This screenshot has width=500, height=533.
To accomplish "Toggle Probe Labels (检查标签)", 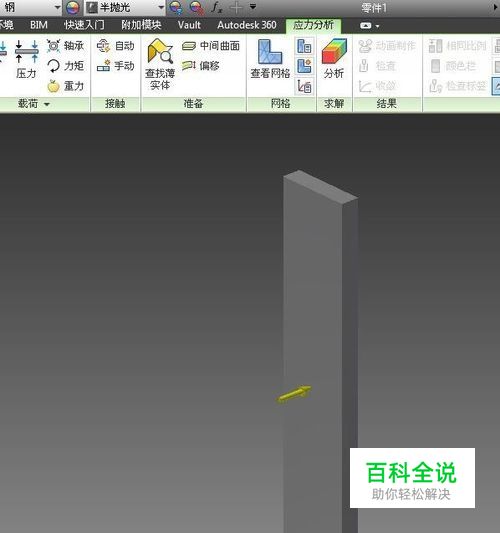I will click(x=457, y=86).
